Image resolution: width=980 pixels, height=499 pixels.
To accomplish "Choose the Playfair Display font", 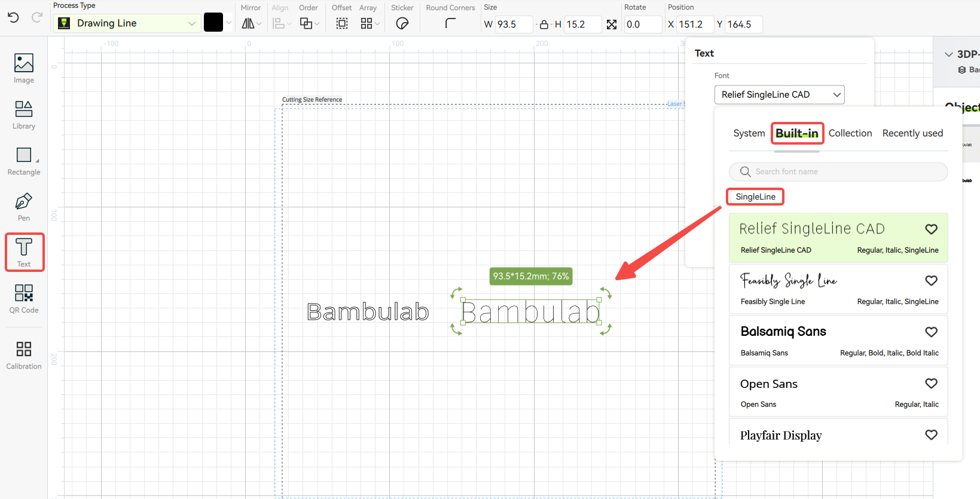I will [x=838, y=431].
